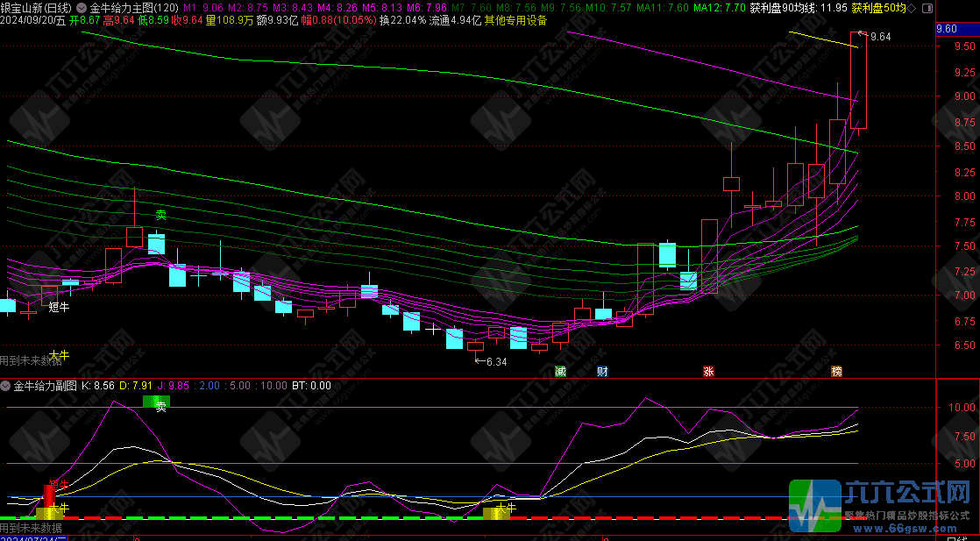The width and height of the screenshot is (980, 541).
Task: Click the 金牛给力副图 indicator name
Action: click(45, 385)
